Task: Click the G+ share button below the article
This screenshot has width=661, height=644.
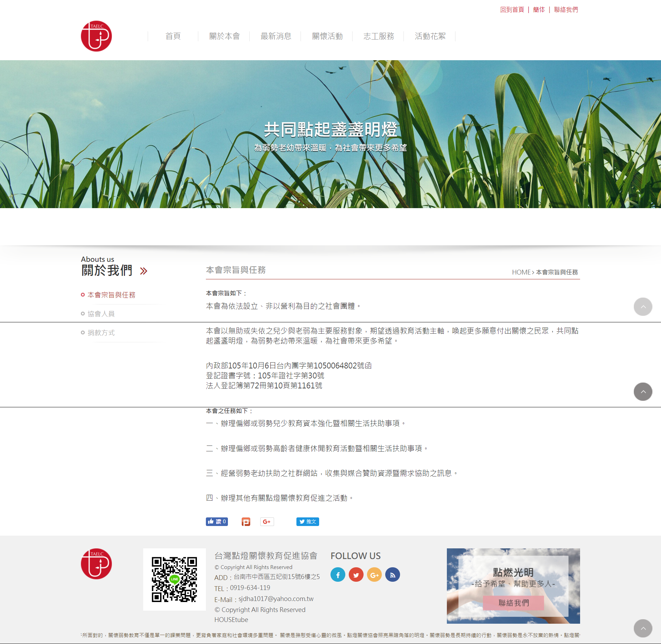Action: coord(267,522)
